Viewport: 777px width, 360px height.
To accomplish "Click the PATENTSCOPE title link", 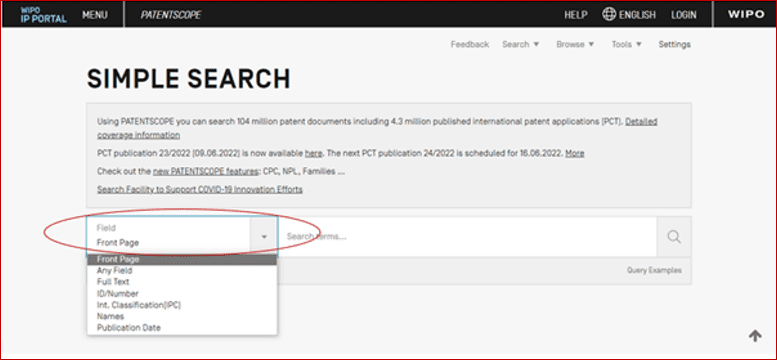I will point(171,15).
